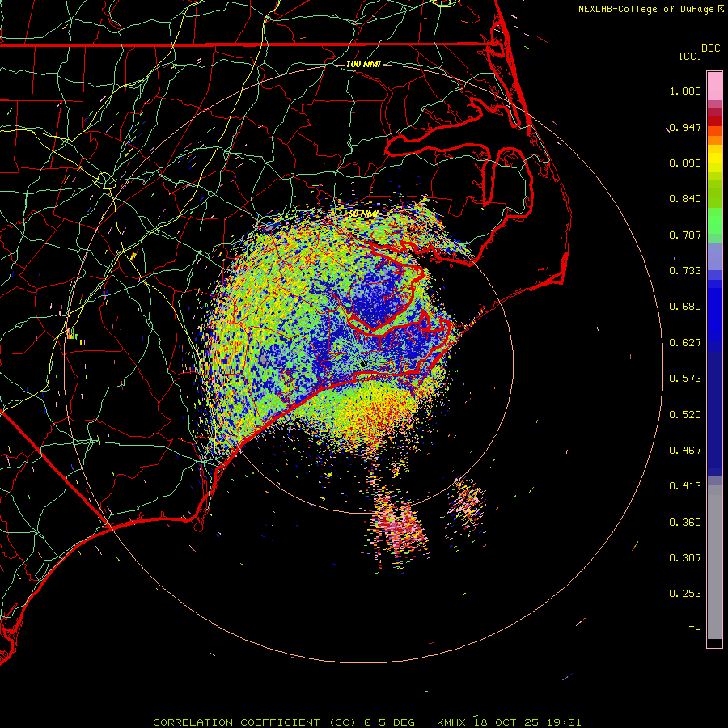
Task: Select the 0.627 legend value
Action: 685,343
